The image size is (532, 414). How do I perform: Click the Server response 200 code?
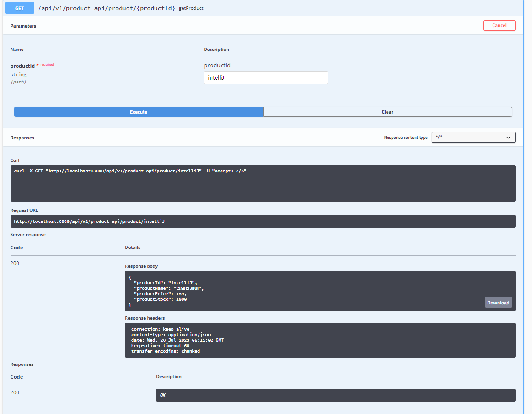[x=15, y=263]
